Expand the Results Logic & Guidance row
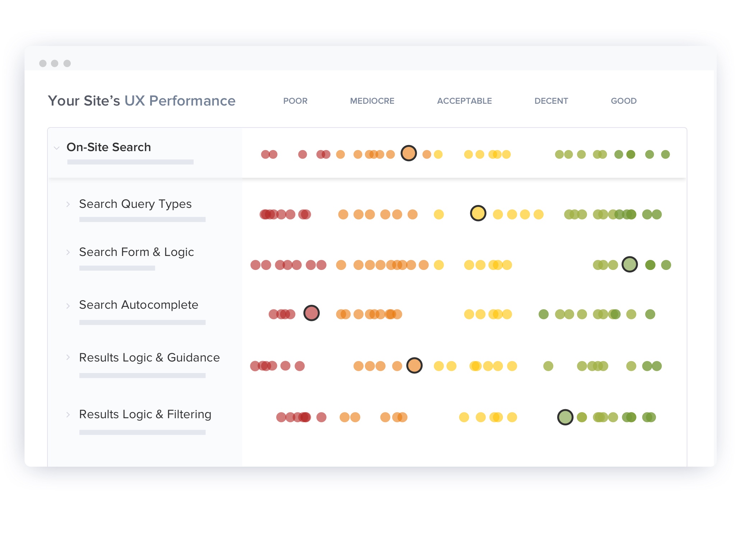This screenshot has width=740, height=560. point(68,357)
